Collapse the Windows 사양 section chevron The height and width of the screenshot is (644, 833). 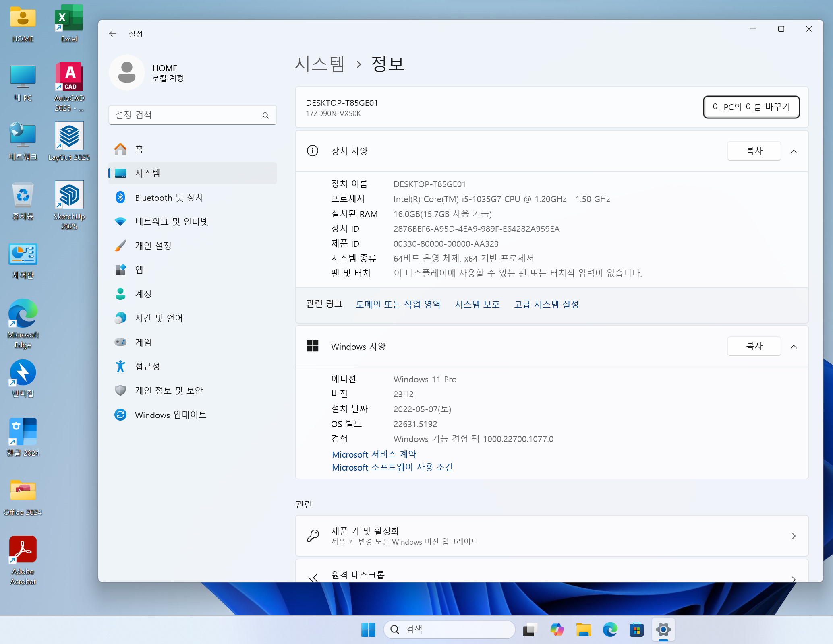(794, 347)
